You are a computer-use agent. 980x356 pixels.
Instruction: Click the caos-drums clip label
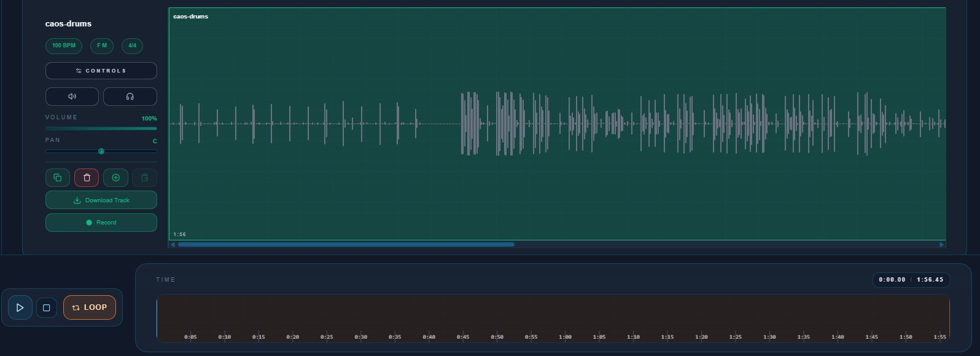pyautogui.click(x=190, y=17)
